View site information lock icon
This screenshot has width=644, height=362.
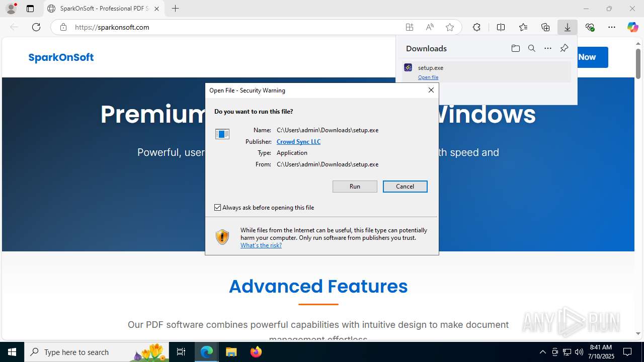pyautogui.click(x=63, y=27)
